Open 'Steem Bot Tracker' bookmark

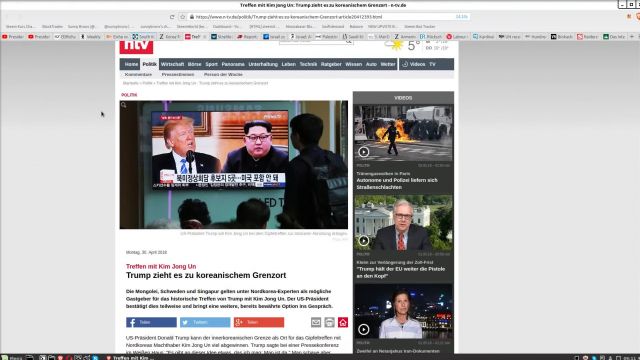(x=419, y=27)
